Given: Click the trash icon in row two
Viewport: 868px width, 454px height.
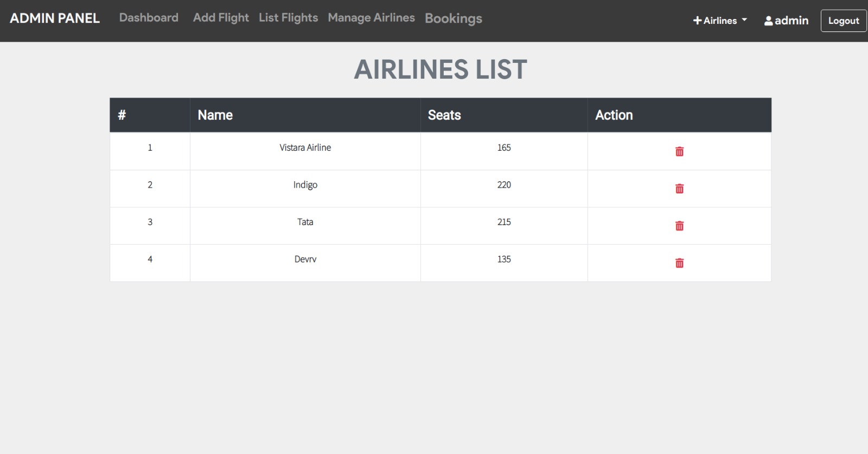Looking at the screenshot, I should (x=679, y=188).
